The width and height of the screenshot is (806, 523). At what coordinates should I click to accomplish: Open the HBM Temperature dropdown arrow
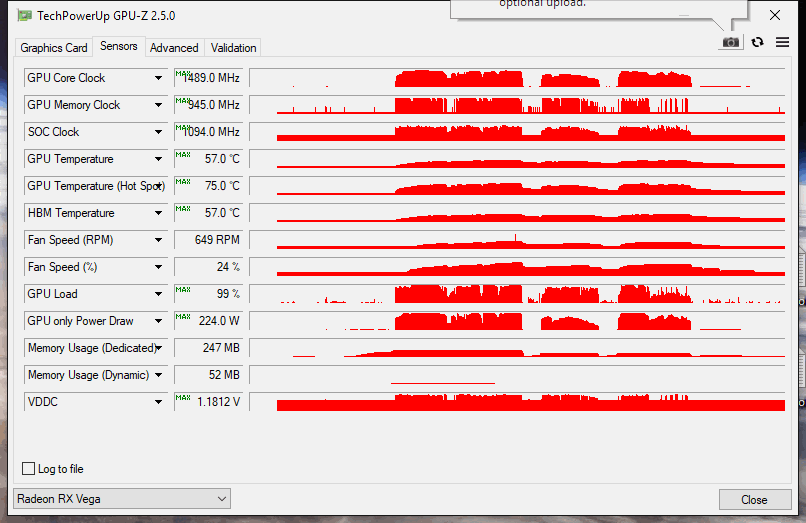click(x=158, y=213)
